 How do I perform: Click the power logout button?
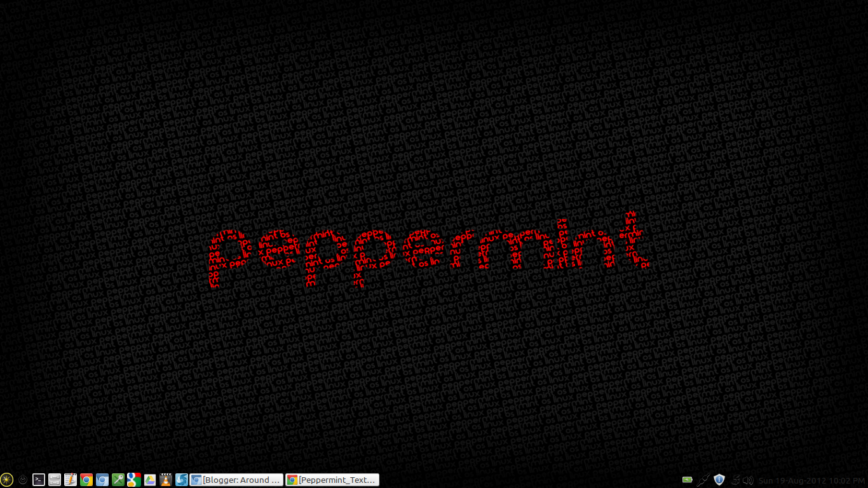23,480
